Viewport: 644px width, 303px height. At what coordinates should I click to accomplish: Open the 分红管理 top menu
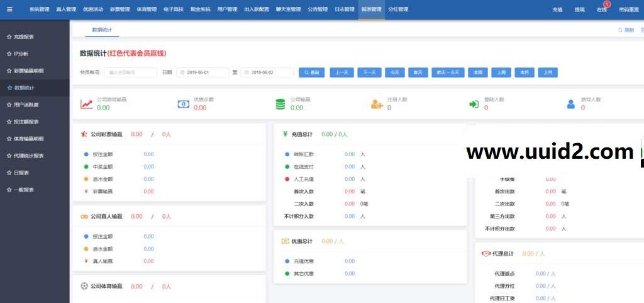(x=398, y=9)
